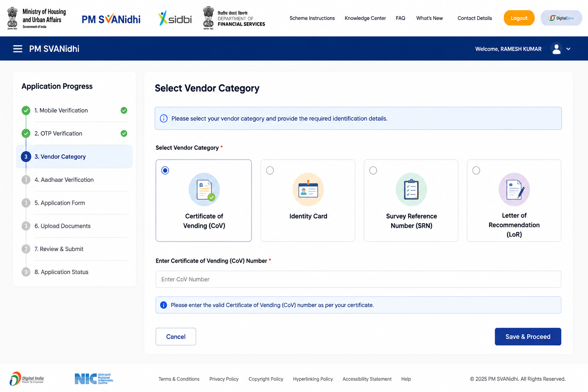588x392 pixels.
Task: Click the Aadhaar Verification step circle
Action: (26, 180)
